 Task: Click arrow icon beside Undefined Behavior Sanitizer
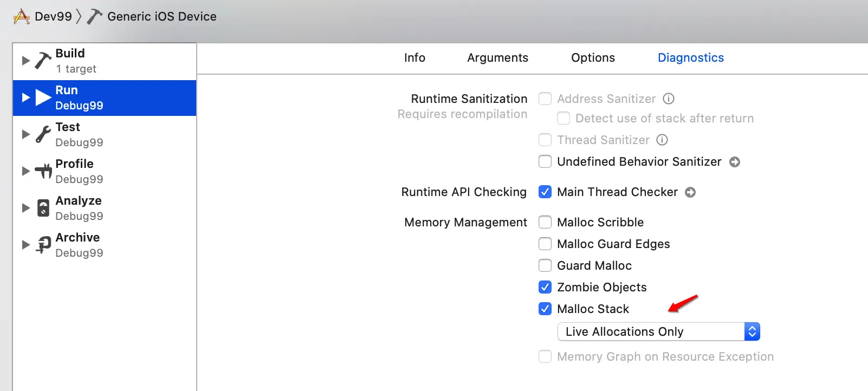click(735, 162)
